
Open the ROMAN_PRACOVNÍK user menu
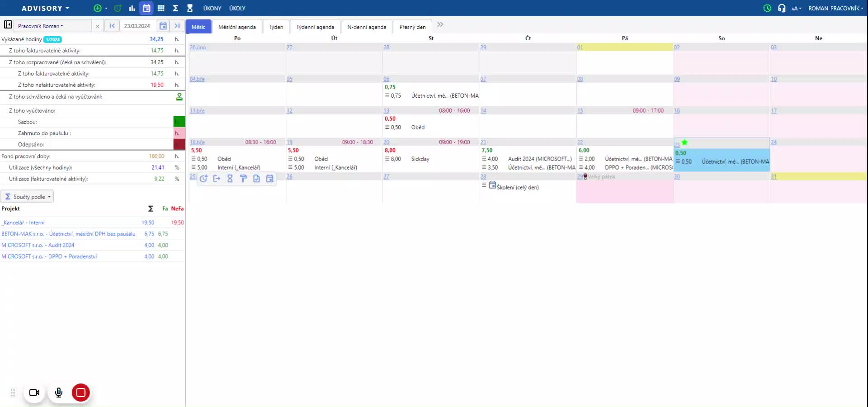point(835,8)
